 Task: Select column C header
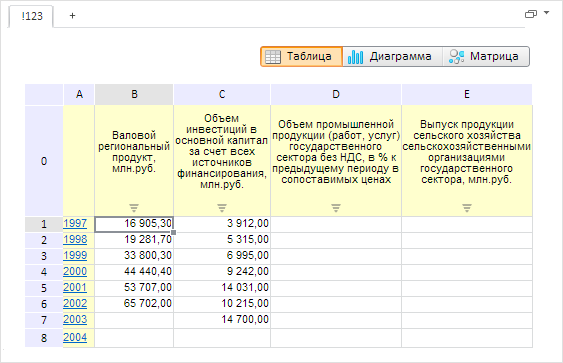[222, 94]
